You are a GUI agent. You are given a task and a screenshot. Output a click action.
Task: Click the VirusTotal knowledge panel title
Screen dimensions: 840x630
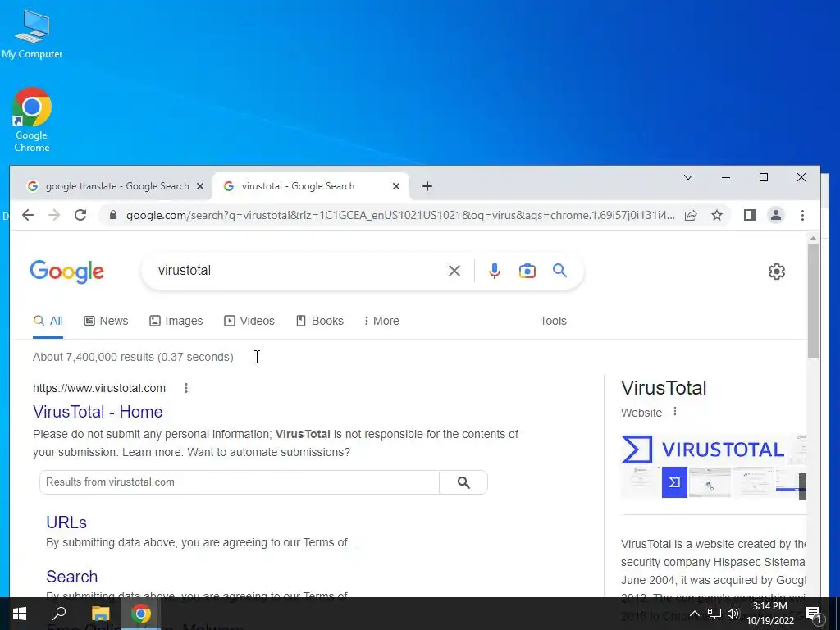664,388
